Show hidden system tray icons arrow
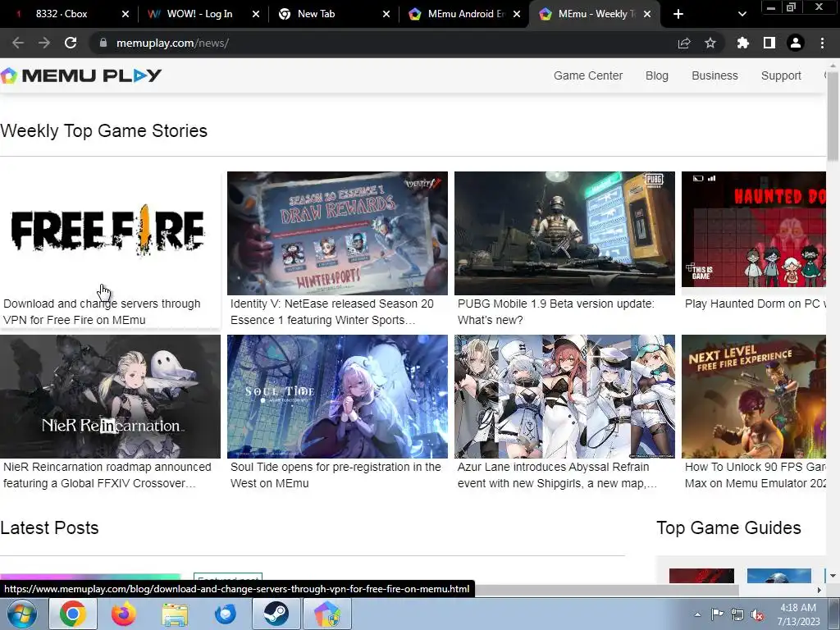The height and width of the screenshot is (630, 840). pos(697,614)
